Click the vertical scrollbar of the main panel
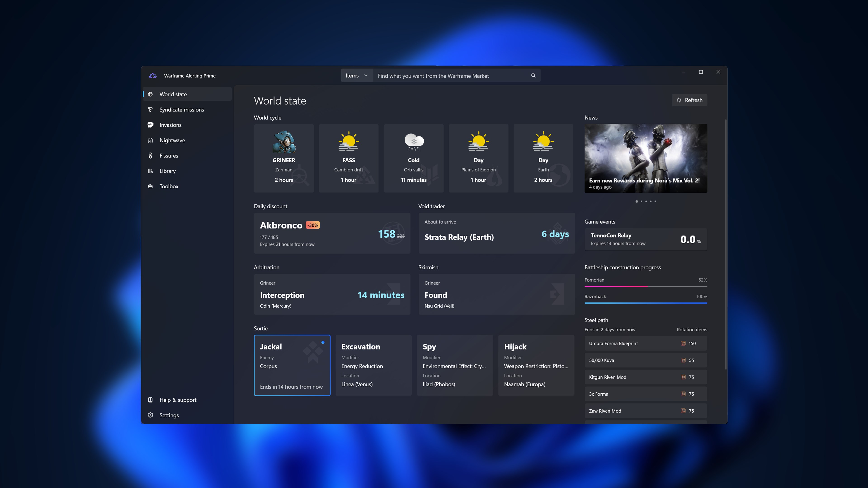Screen dimensions: 868x488 (725, 244)
